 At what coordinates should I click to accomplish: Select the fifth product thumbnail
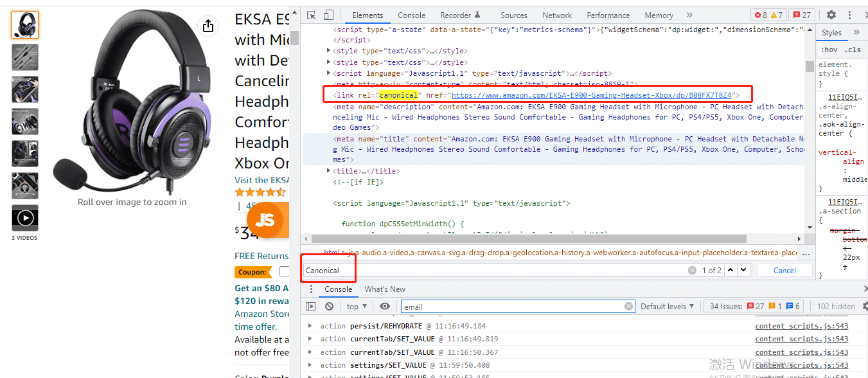click(25, 154)
